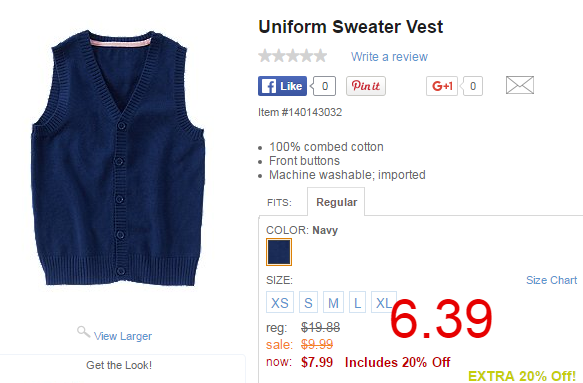This screenshot has width=583, height=383.
Task: Click the navy sweater vest product image
Action: click(x=119, y=158)
